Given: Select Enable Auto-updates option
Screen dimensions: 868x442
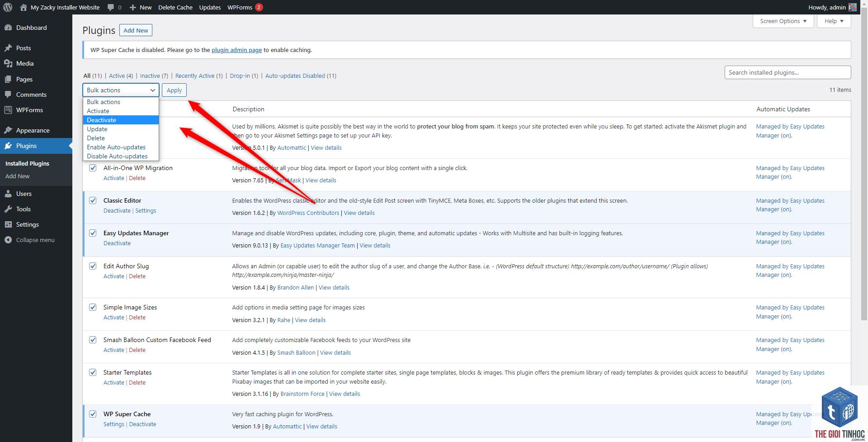Looking at the screenshot, I should click(121, 147).
